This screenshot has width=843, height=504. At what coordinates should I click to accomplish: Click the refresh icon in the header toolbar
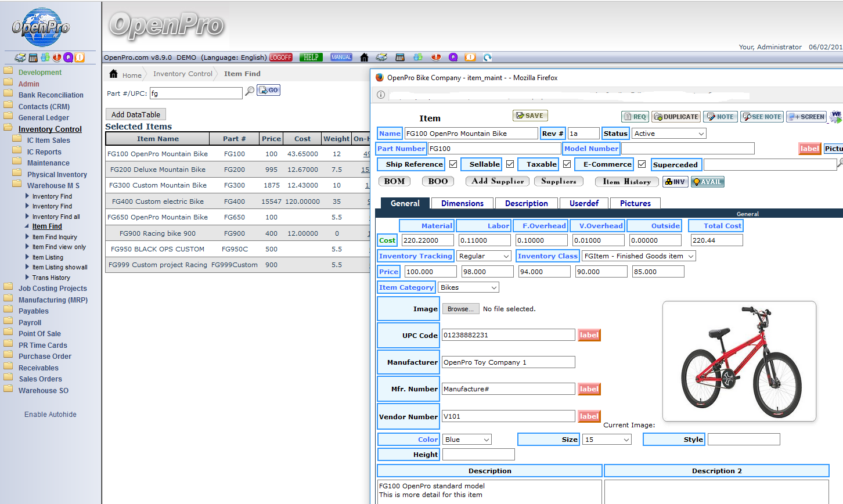coord(488,57)
